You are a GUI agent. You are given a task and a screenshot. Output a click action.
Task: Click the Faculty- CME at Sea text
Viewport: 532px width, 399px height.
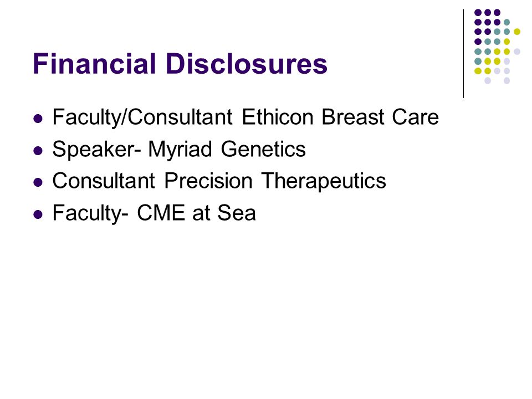154,213
